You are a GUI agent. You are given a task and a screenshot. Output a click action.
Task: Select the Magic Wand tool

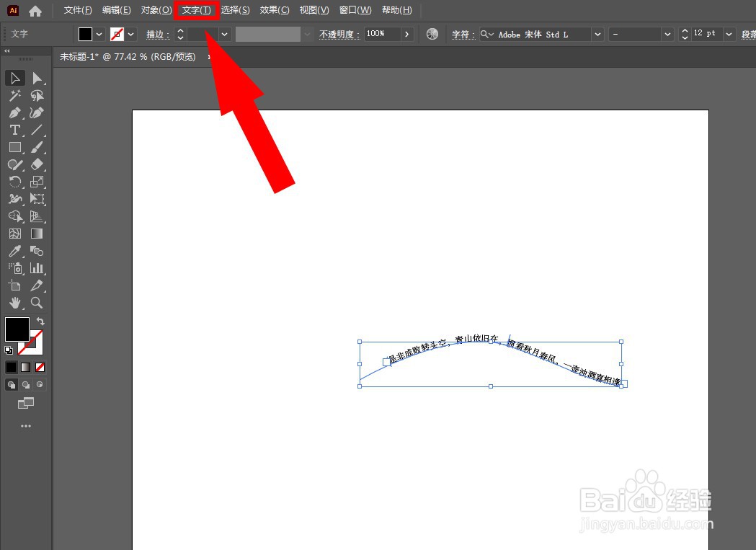tap(15, 96)
